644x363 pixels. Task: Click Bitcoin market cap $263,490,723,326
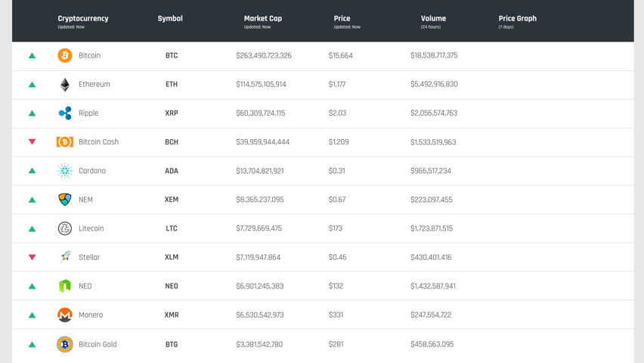tap(264, 55)
